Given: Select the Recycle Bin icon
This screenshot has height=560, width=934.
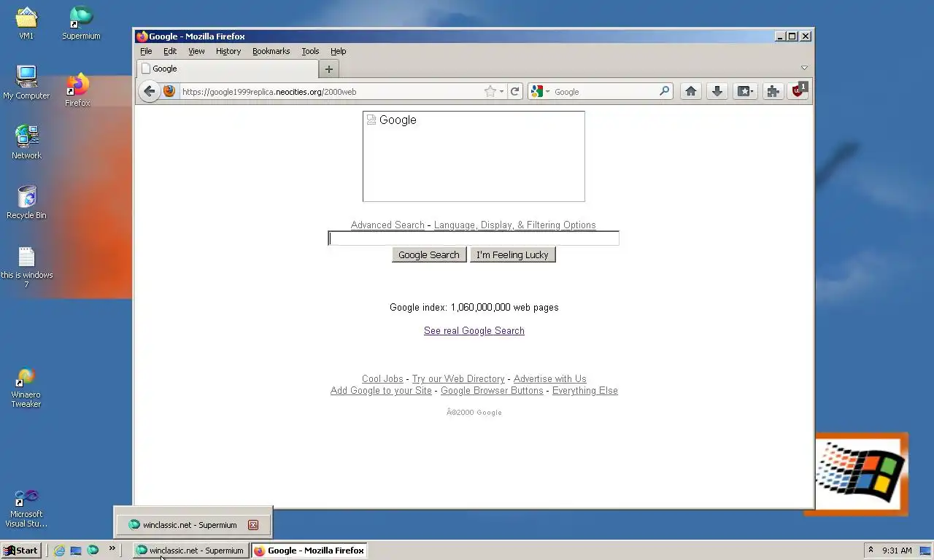Looking at the screenshot, I should pyautogui.click(x=26, y=202).
